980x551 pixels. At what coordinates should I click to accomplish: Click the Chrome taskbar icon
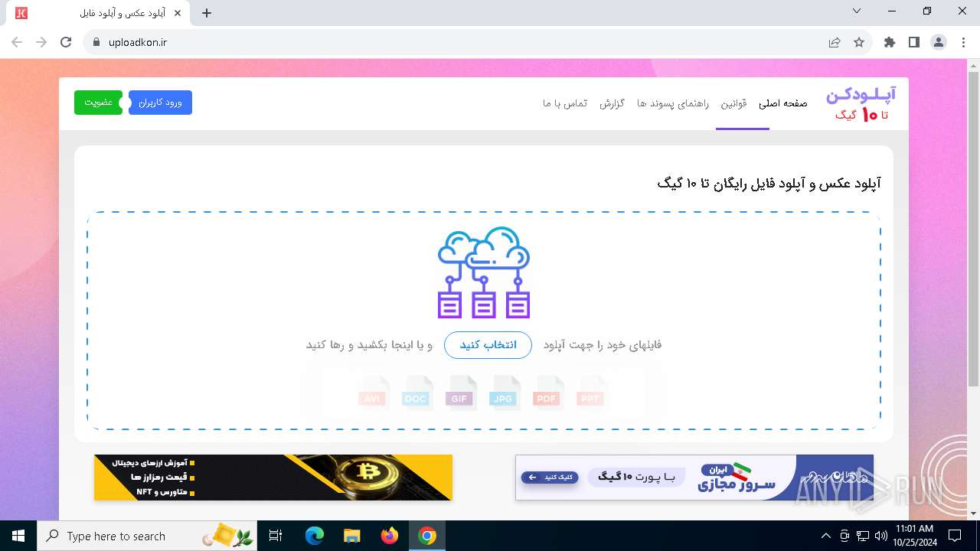pos(427,536)
